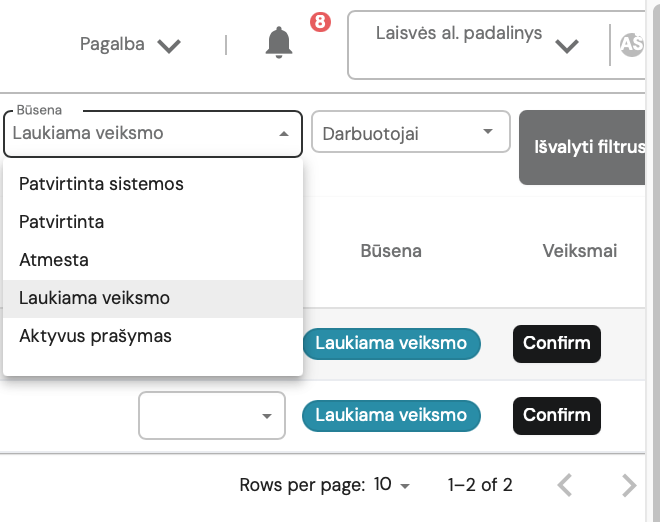Go to the previous page arrow
The height and width of the screenshot is (522, 660).
(x=565, y=486)
